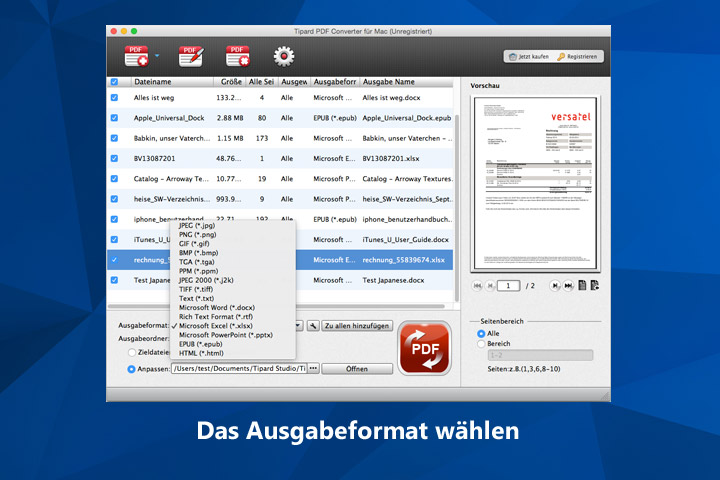Uncheck the heise_SW-Verzeichnis file
The width and height of the screenshot is (720, 480).
click(x=114, y=198)
